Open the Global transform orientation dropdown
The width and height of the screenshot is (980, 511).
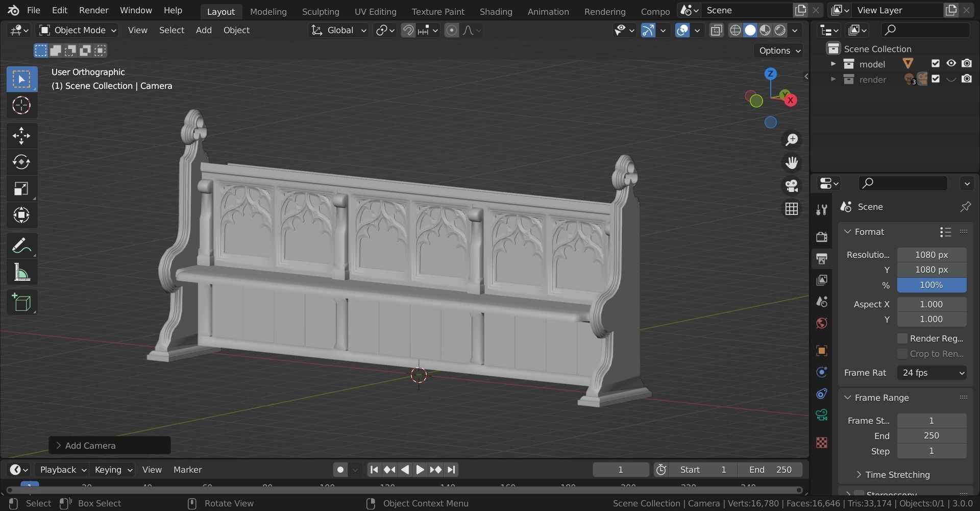tap(338, 31)
